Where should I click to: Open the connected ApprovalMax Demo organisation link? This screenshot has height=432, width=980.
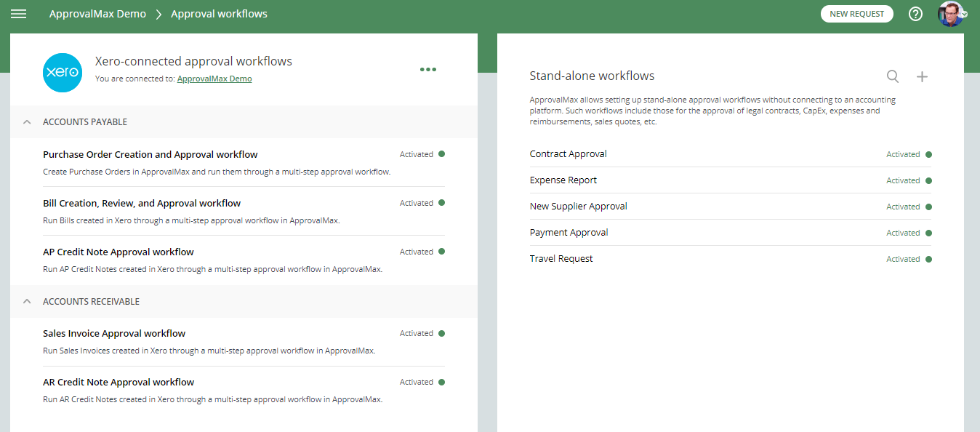pyautogui.click(x=214, y=79)
